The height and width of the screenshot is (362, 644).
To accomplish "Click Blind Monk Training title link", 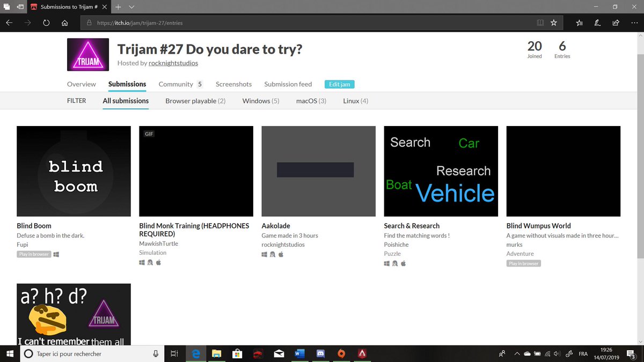I will point(194,230).
